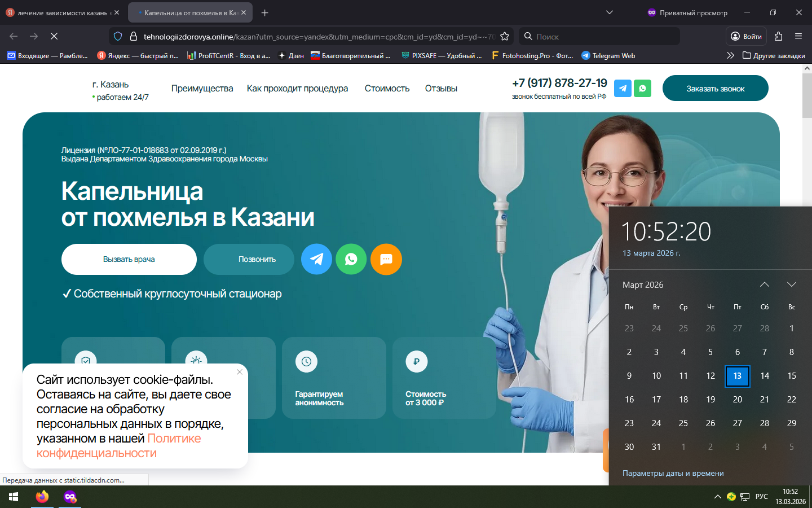Open a new browser tab

(x=265, y=12)
